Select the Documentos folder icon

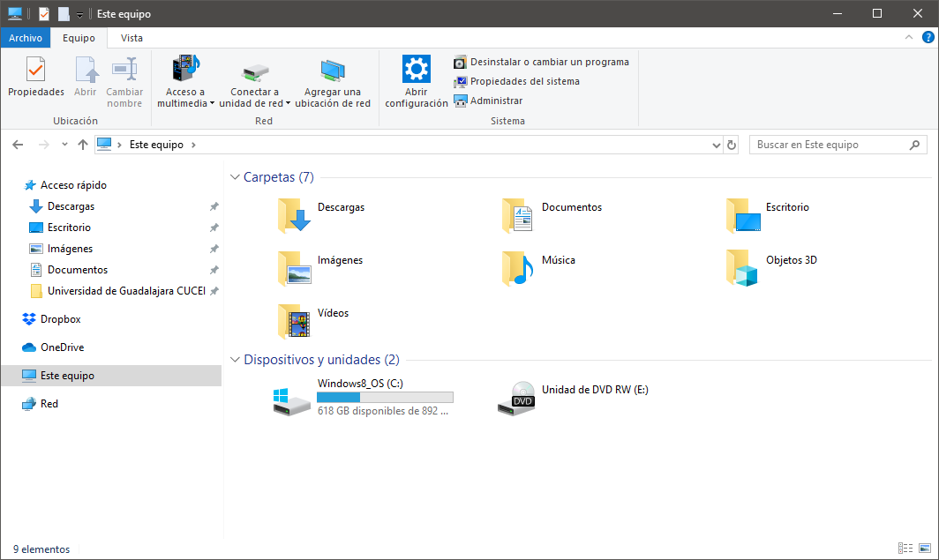[517, 215]
